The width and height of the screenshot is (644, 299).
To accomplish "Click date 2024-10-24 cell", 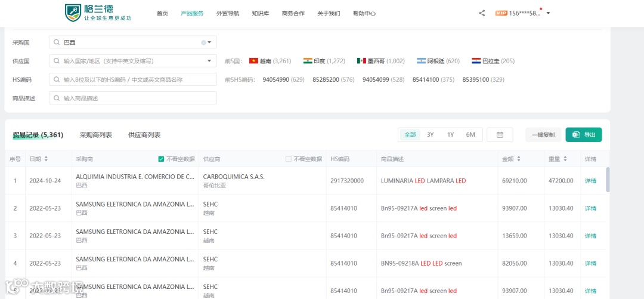I will pos(45,181).
